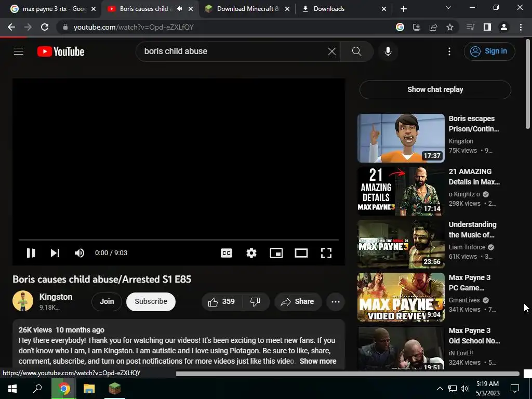Open media controls in Chrome toolbar
The image size is (532, 399).
tap(470, 27)
